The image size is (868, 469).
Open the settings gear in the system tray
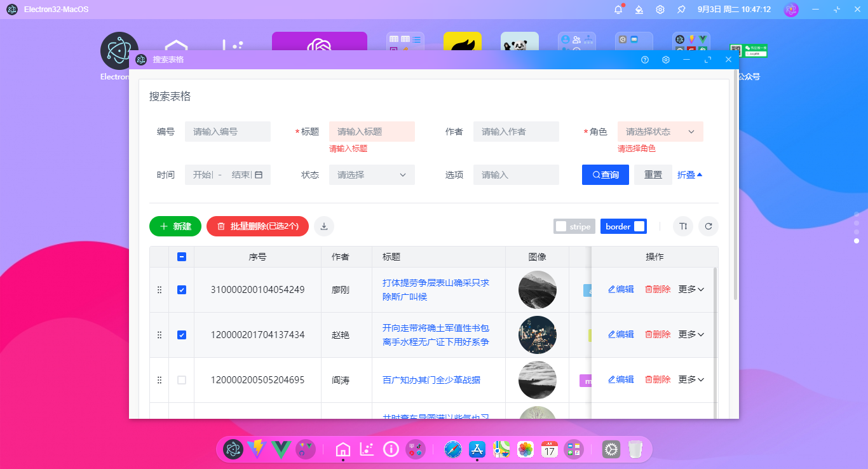pyautogui.click(x=660, y=10)
